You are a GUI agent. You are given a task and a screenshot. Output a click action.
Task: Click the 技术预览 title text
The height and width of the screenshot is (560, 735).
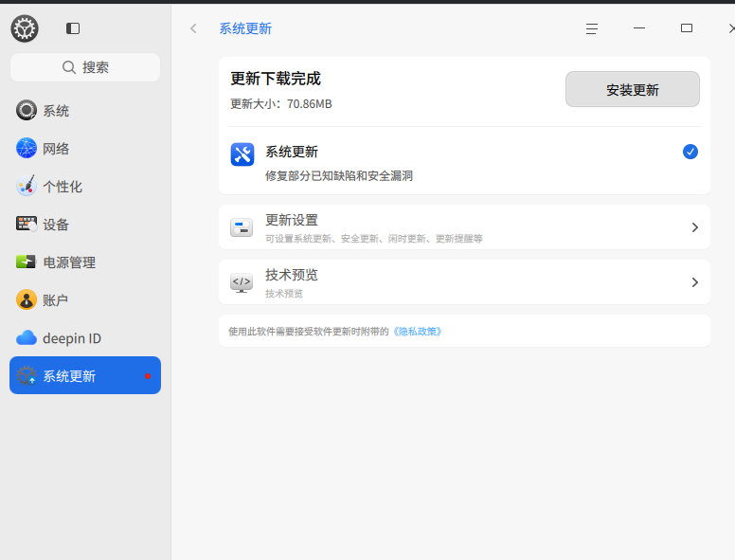(x=292, y=275)
